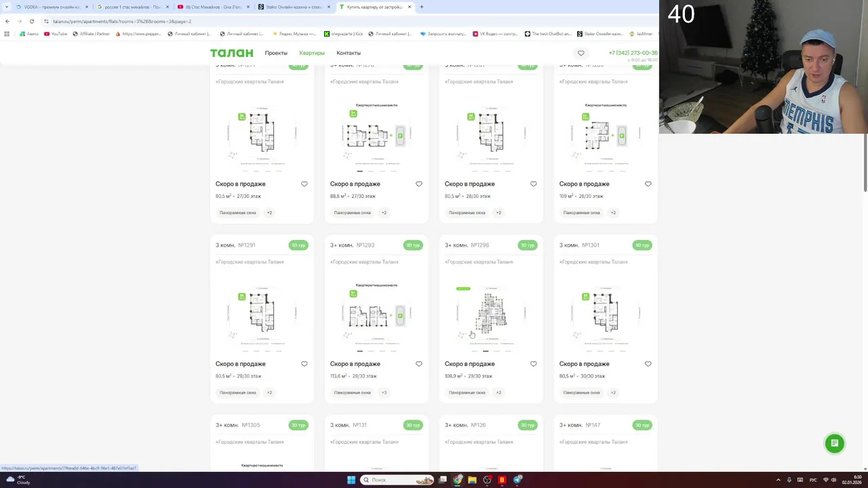868x488 pixels.
Task: Switch to the VODKA casino tab
Action: 51,7
